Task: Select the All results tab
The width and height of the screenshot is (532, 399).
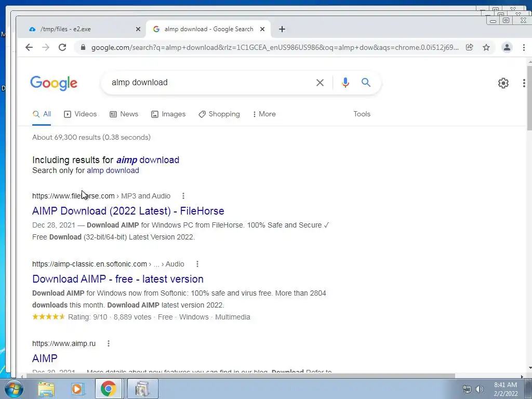Action: [x=42, y=114]
